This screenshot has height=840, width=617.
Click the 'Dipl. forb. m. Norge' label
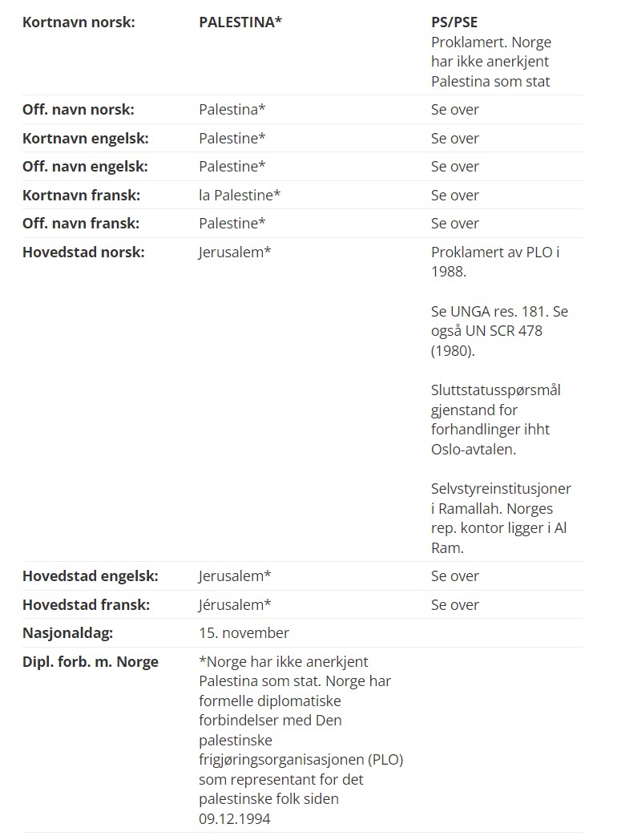click(x=90, y=662)
